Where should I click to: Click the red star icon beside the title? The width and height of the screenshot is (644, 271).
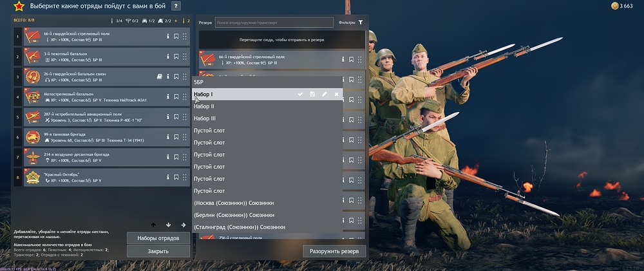pyautogui.click(x=19, y=6)
